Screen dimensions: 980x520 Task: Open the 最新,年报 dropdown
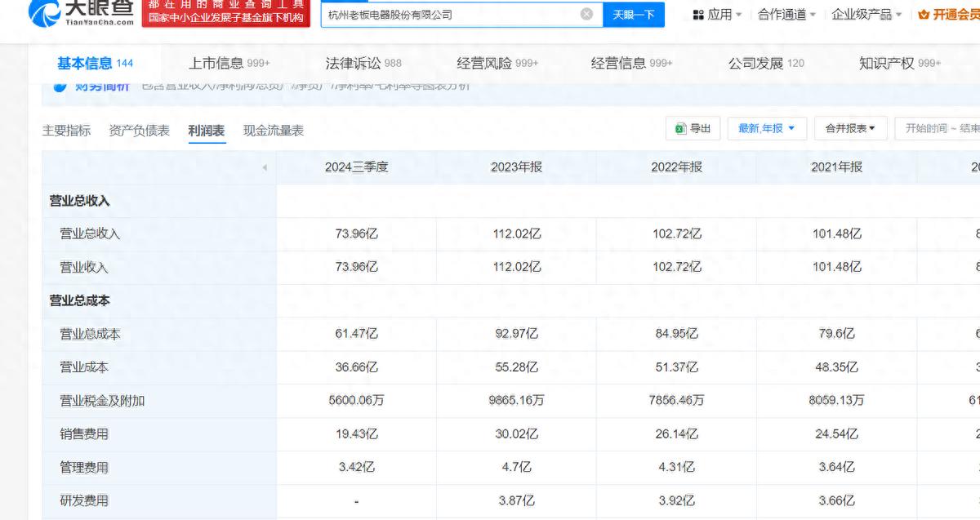(767, 128)
